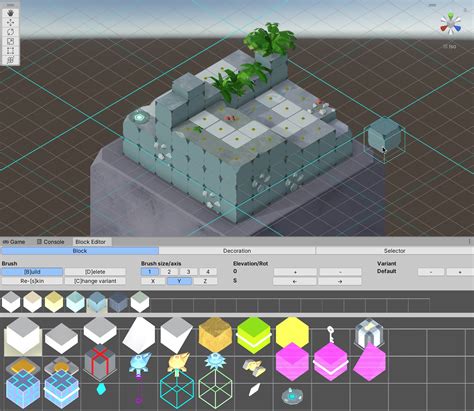This screenshot has height=411, width=474.
Task: Pick the white shard item
Action: point(255,389)
